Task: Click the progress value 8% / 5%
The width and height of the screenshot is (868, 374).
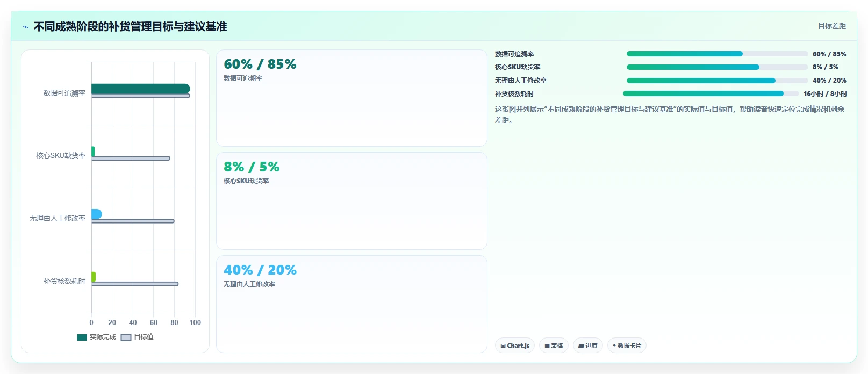Action: [x=826, y=67]
